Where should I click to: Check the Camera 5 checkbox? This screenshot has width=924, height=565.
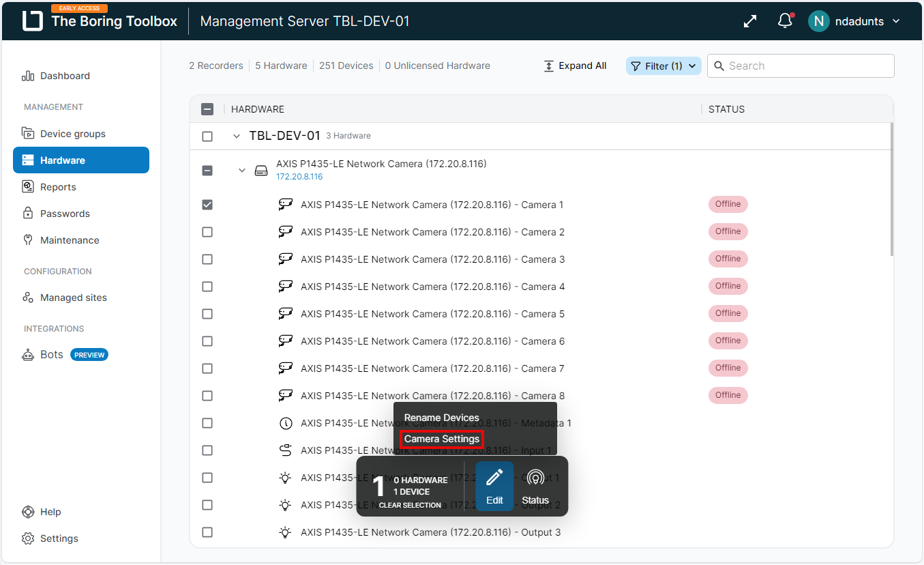pyautogui.click(x=207, y=314)
